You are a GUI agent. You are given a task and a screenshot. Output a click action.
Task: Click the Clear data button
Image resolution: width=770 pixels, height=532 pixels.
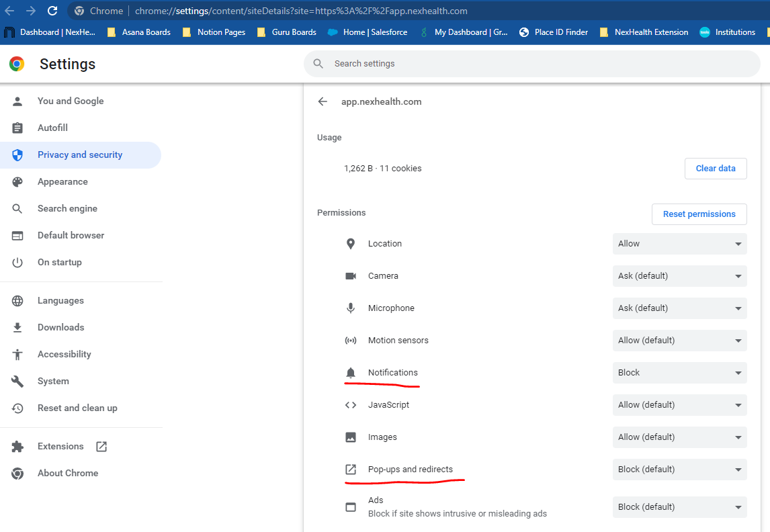[716, 169]
